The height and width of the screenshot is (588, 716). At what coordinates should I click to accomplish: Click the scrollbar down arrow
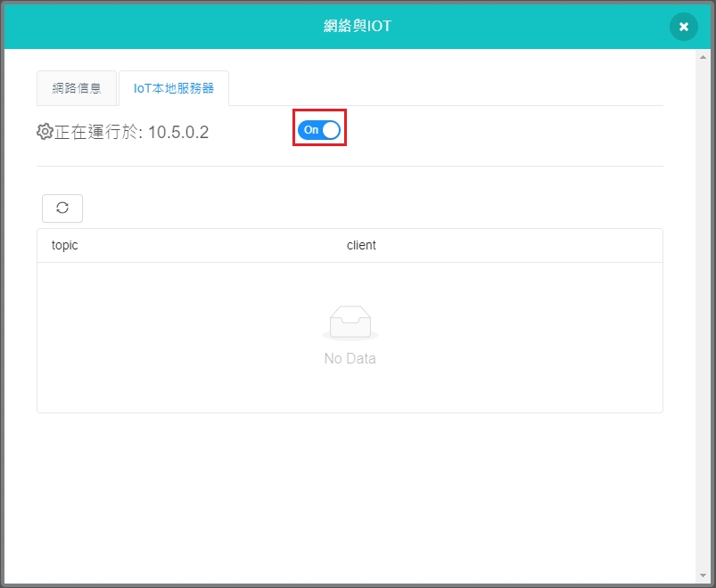pos(704,576)
